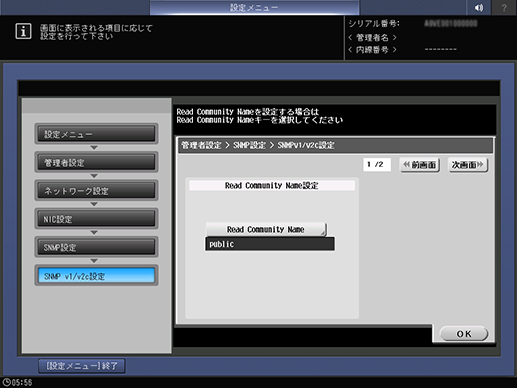Go to the previous screen with 前画面
The height and width of the screenshot is (388, 517).
pos(420,165)
